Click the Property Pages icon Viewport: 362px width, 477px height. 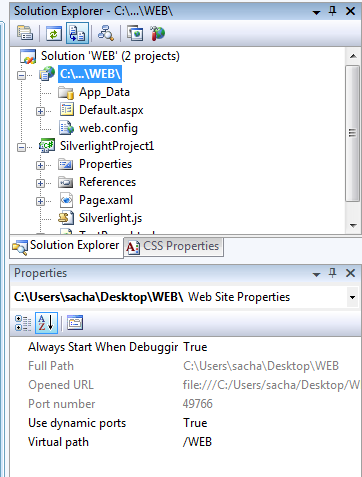pos(75,322)
